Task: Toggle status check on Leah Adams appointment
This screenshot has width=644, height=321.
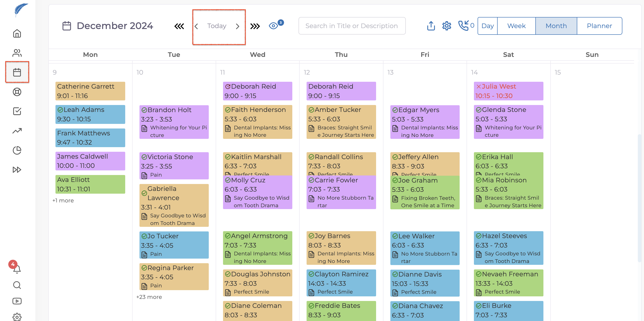Action: pos(60,110)
